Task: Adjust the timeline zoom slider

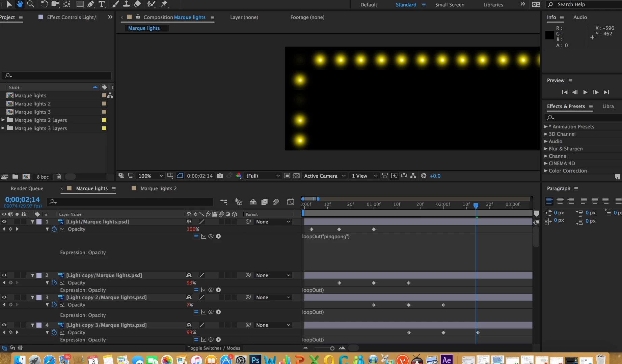Action: point(332,348)
